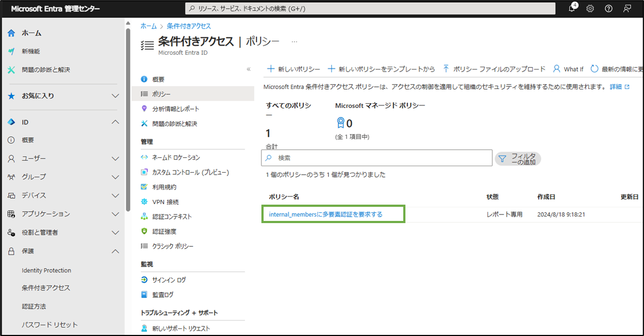Click the 新しいサポート リクエスト icon
This screenshot has width=644, height=336.
click(144, 328)
